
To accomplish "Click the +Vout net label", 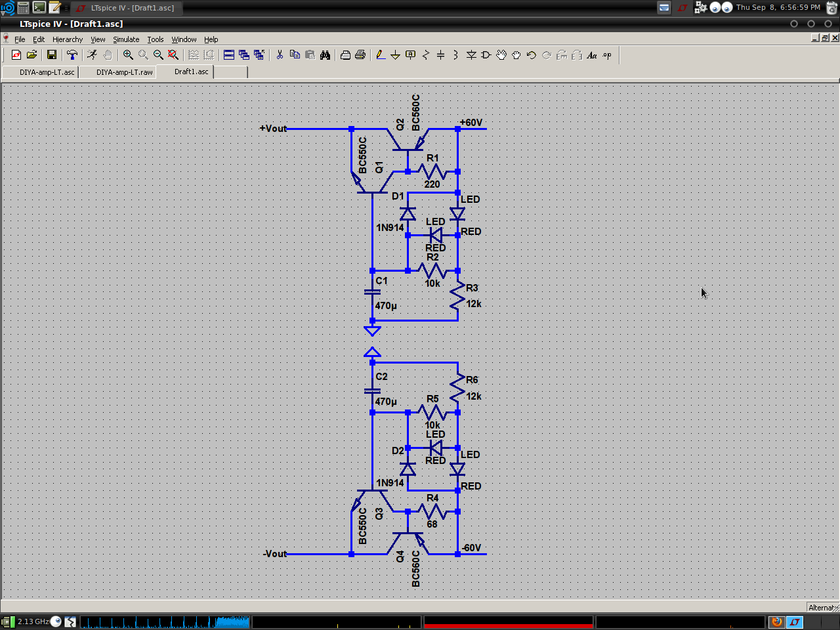I will click(x=273, y=129).
